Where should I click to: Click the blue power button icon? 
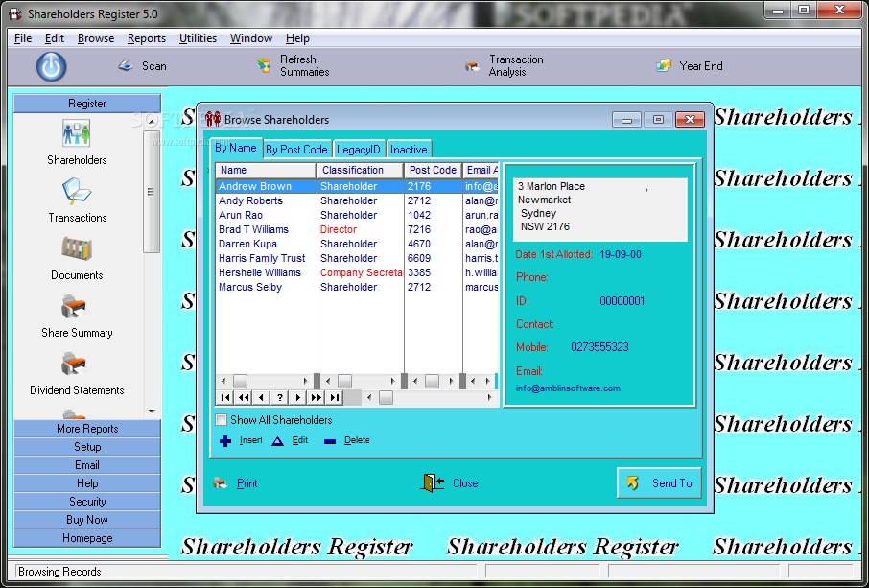pos(52,66)
